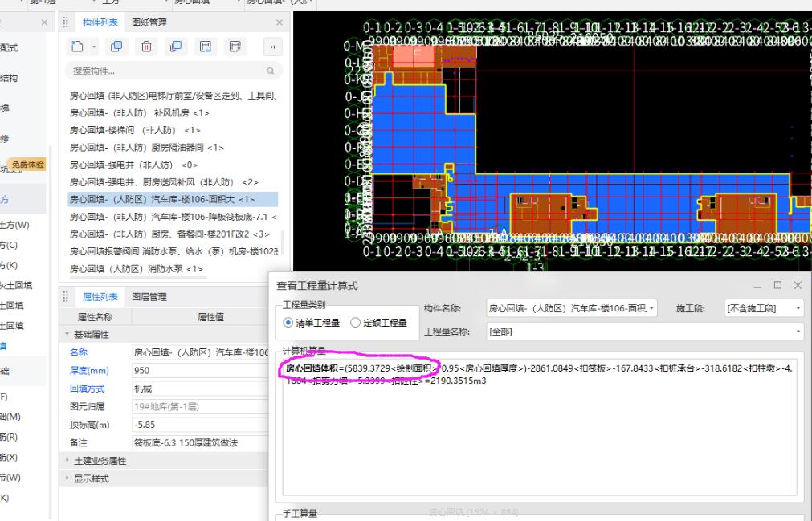The height and width of the screenshot is (521, 812).
Task: Expand the 显示样式 group
Action: 67,478
